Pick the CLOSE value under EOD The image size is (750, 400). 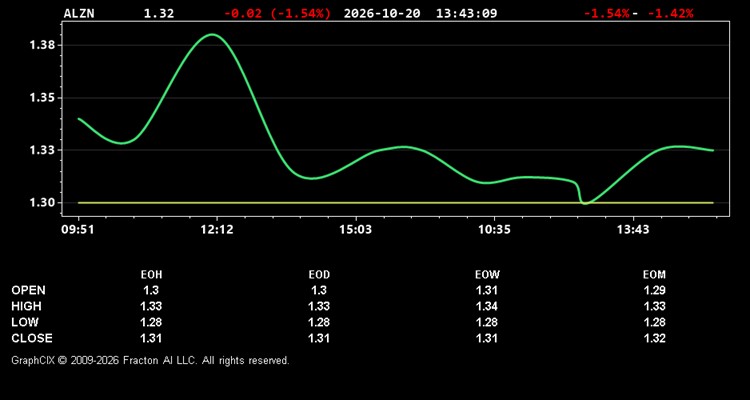[319, 338]
